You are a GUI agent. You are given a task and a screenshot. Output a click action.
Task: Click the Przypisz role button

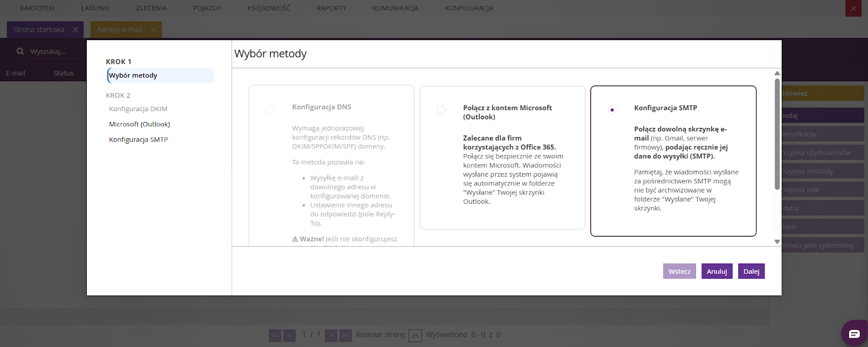(x=822, y=190)
